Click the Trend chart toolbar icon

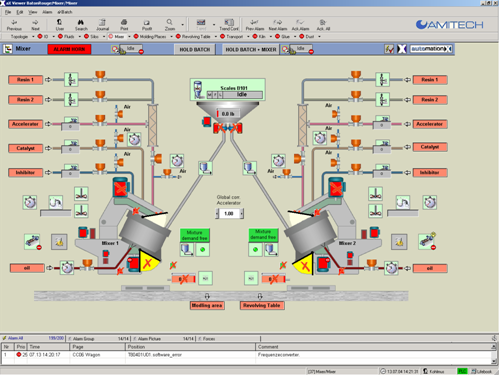(201, 25)
